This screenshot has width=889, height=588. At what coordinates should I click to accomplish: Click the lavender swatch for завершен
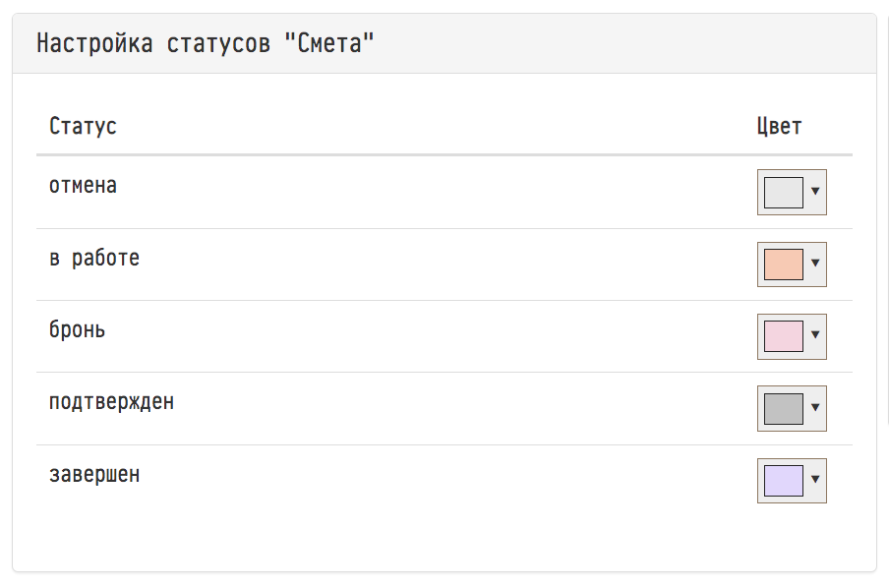pyautogui.click(x=783, y=481)
